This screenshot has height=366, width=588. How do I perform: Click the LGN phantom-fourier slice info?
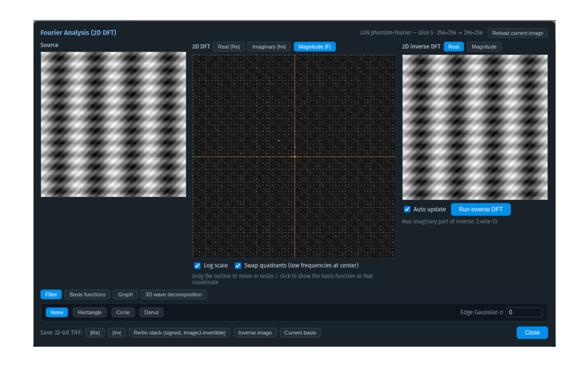pos(421,33)
